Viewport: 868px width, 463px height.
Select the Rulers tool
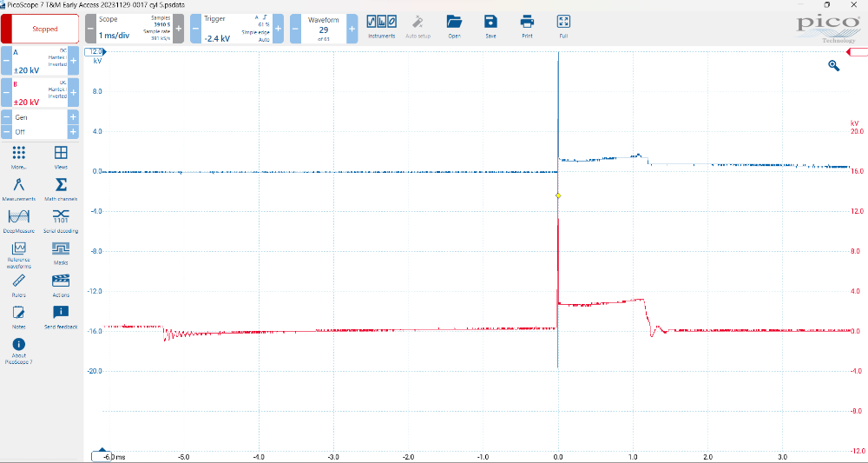(x=19, y=283)
